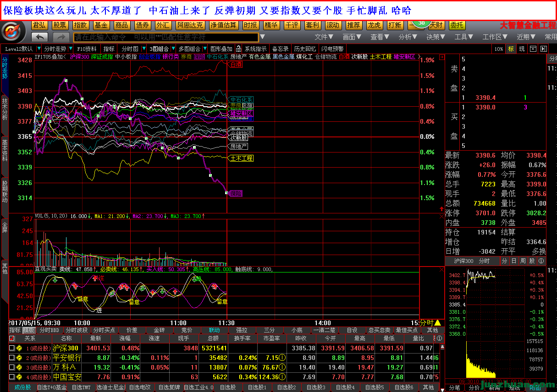557x392 pixels.
Task: Tick the checkbox for the 平安银行 row
Action: coord(12,358)
